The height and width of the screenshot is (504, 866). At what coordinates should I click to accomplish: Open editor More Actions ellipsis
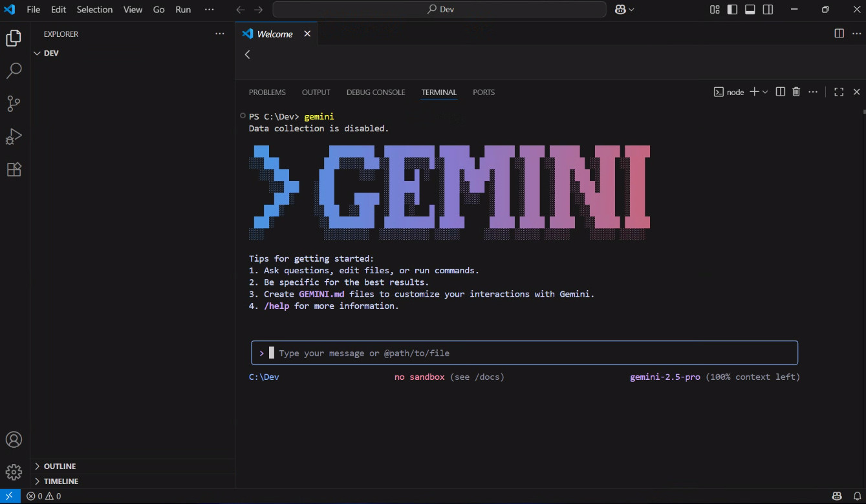[x=856, y=34]
